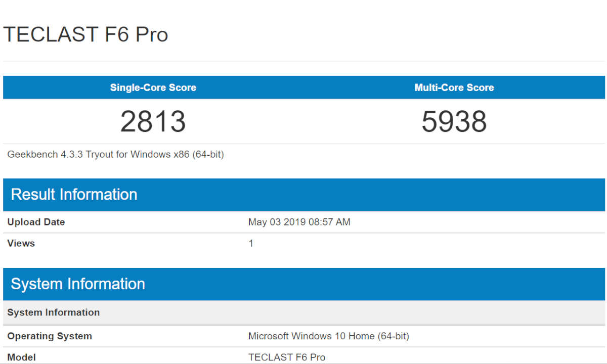Click the TECLAST F6 Pro page title
This screenshot has width=607, height=364.
pos(85,34)
